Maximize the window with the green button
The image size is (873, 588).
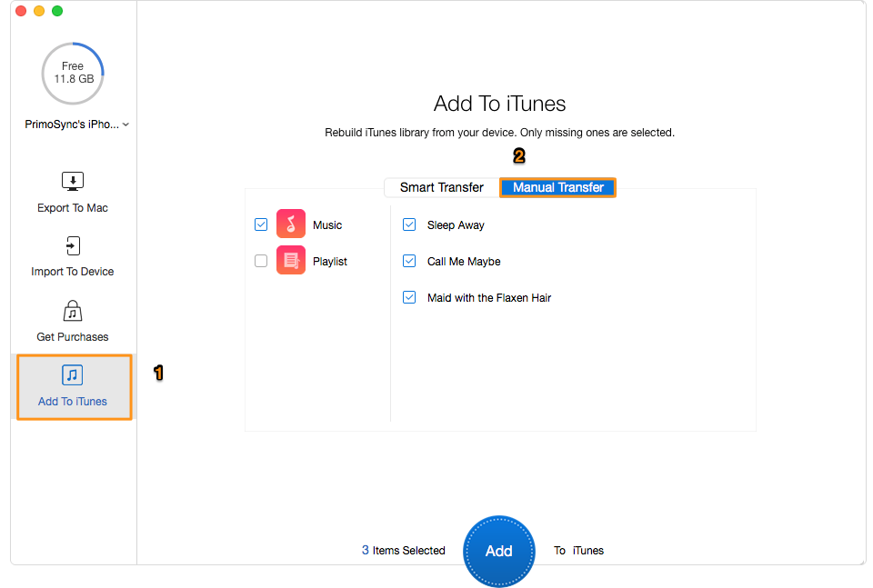tap(57, 11)
